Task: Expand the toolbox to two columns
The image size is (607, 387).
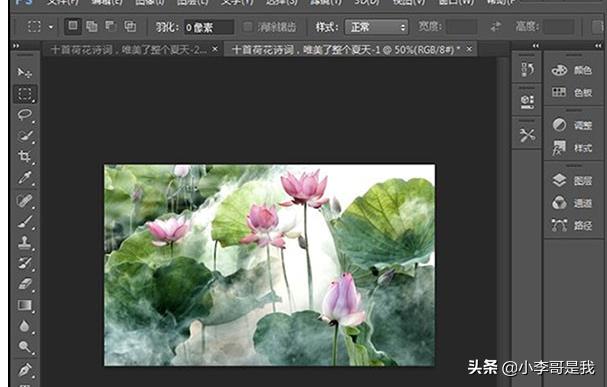Action: (16, 46)
